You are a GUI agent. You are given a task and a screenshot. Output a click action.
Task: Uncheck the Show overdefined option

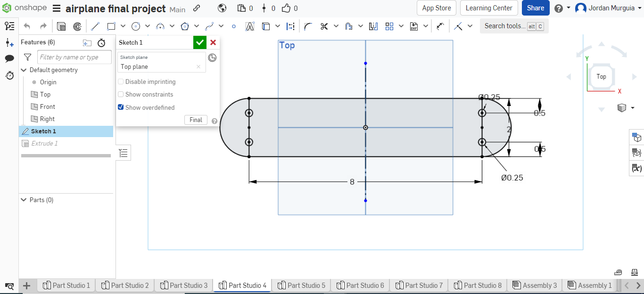click(x=121, y=107)
